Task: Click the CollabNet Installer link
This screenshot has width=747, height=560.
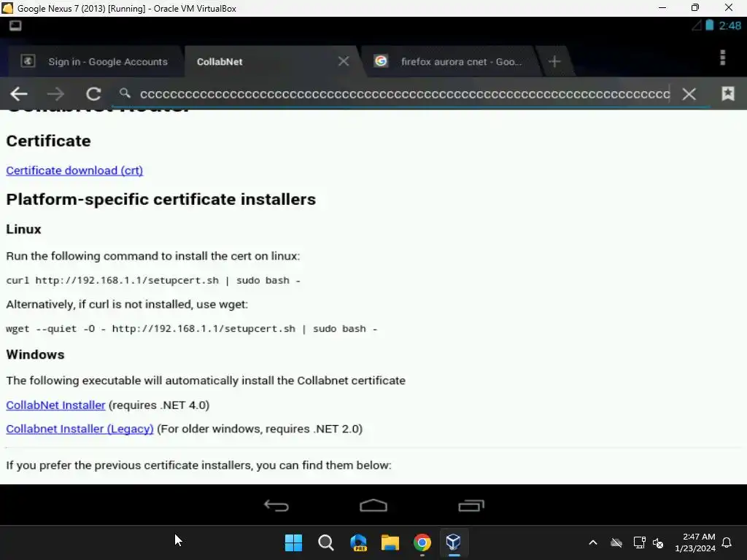Action: coord(55,405)
